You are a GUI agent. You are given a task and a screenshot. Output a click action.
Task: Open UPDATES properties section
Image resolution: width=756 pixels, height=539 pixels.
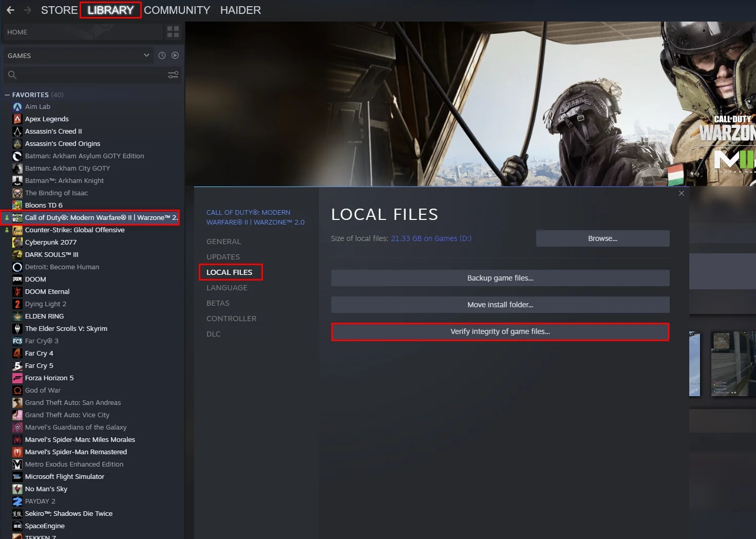click(x=223, y=257)
